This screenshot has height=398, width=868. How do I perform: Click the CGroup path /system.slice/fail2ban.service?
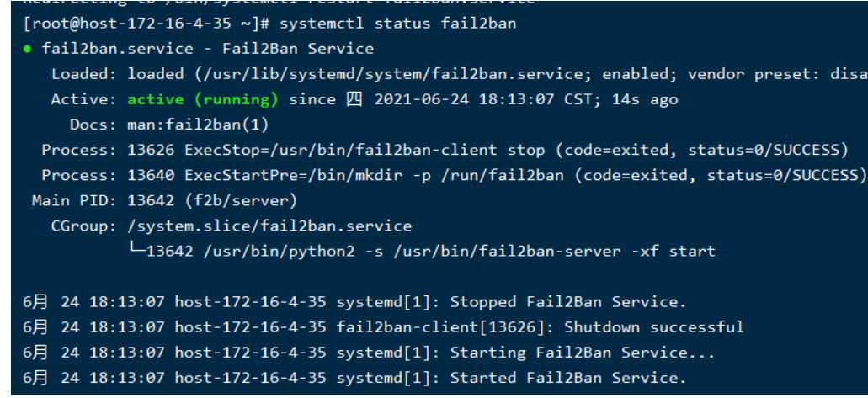269,226
